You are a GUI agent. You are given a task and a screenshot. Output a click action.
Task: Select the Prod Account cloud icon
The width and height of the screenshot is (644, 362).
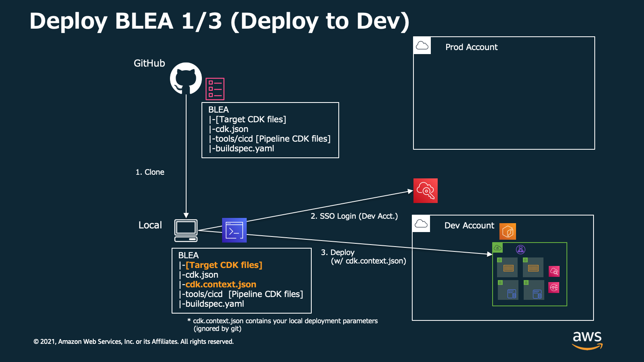tap(422, 46)
